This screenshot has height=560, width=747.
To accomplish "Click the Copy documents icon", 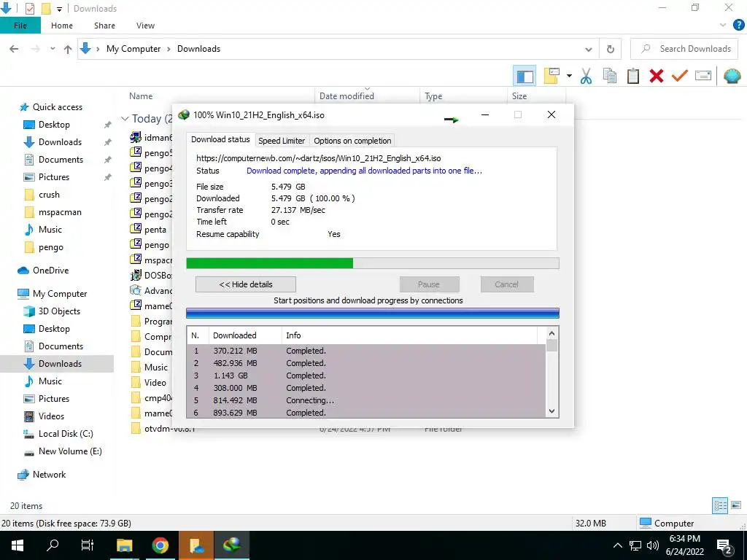I will tap(609, 76).
